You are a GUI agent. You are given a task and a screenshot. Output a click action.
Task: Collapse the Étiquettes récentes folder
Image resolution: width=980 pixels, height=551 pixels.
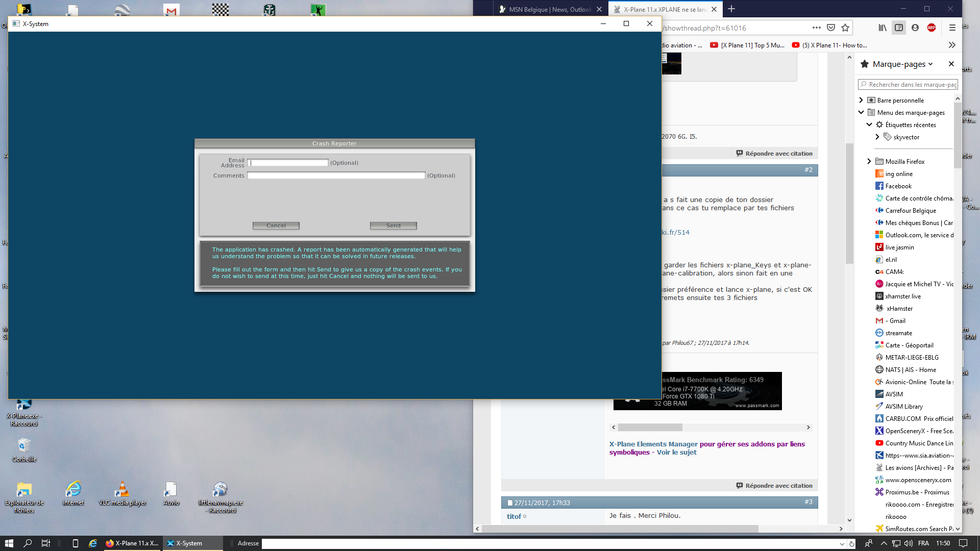(869, 124)
